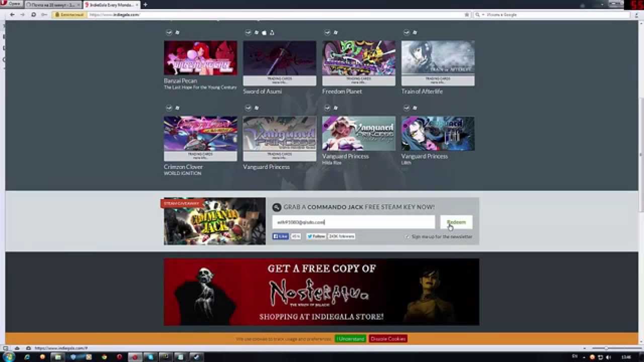The image size is (644, 362).
Task: Open Trading Cards info under Sword of Asumi
Action: click(280, 80)
